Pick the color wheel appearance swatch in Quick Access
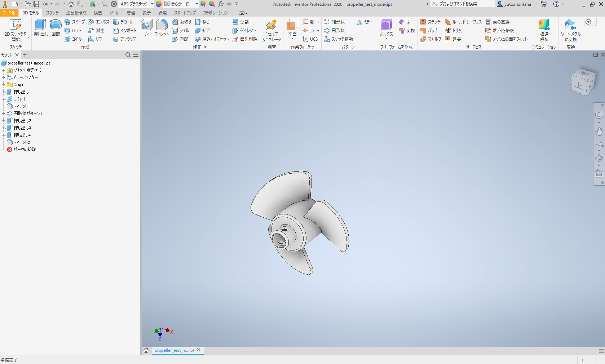The image size is (605, 364). coord(159,4)
